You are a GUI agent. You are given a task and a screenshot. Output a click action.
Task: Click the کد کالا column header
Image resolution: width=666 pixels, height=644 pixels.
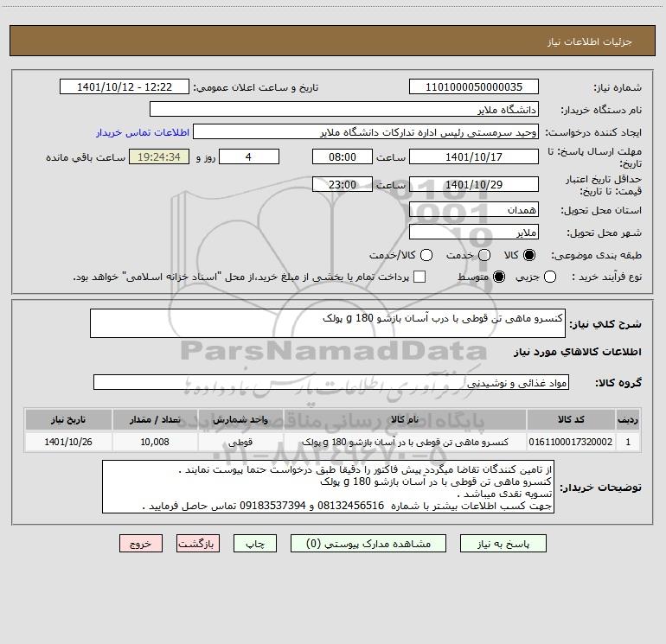point(571,419)
